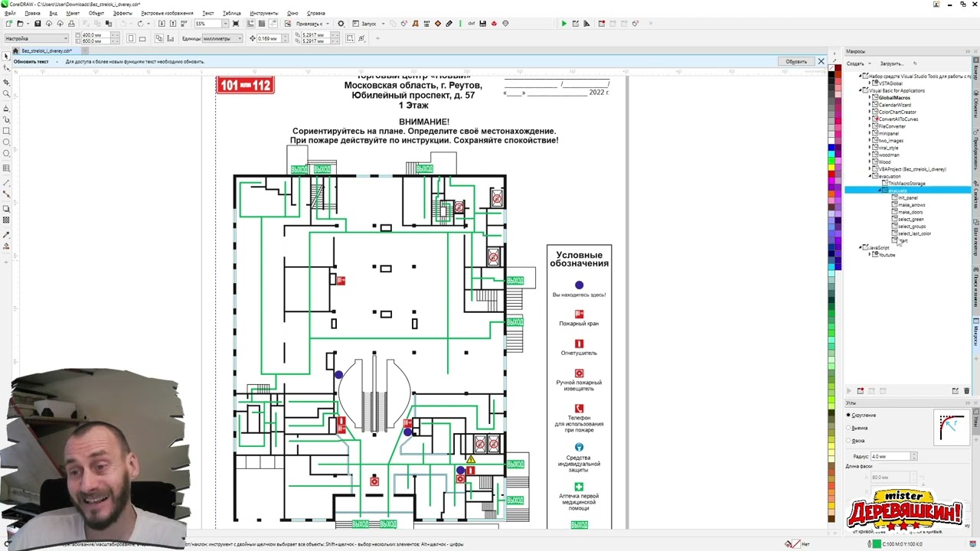
Task: Open the Инструменты menu
Action: 263,13
